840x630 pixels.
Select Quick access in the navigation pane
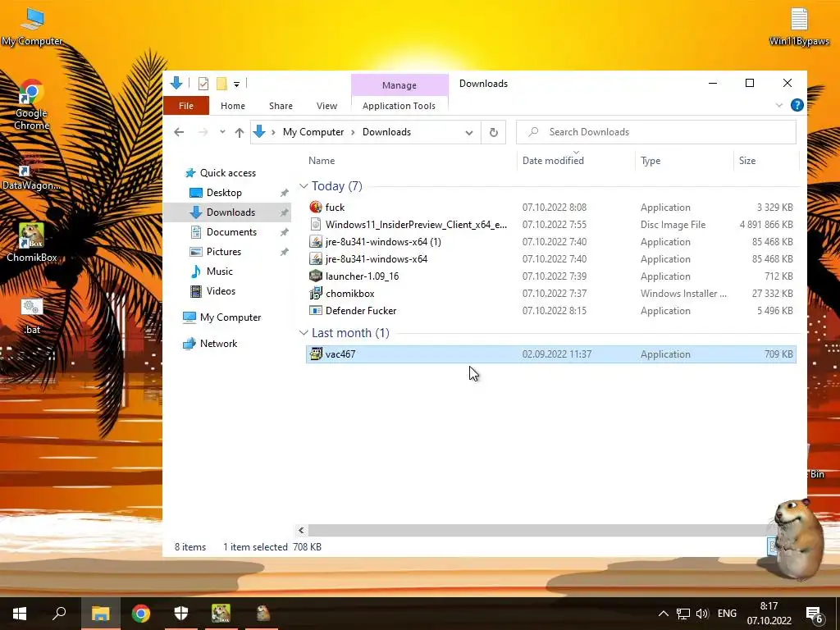pos(228,173)
